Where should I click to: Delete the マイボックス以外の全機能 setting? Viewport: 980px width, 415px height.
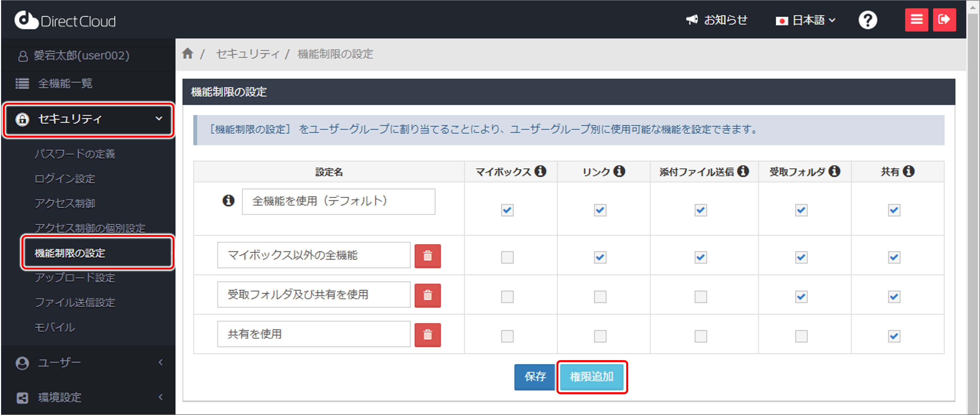428,256
